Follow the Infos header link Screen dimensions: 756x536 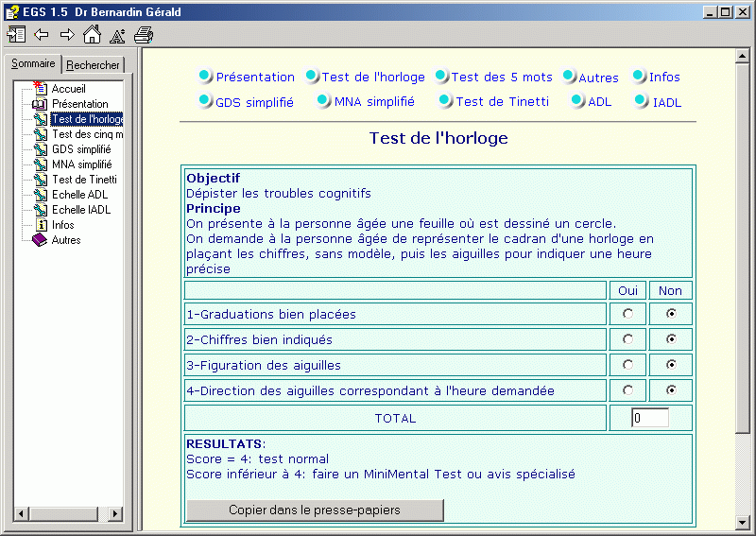click(x=664, y=77)
